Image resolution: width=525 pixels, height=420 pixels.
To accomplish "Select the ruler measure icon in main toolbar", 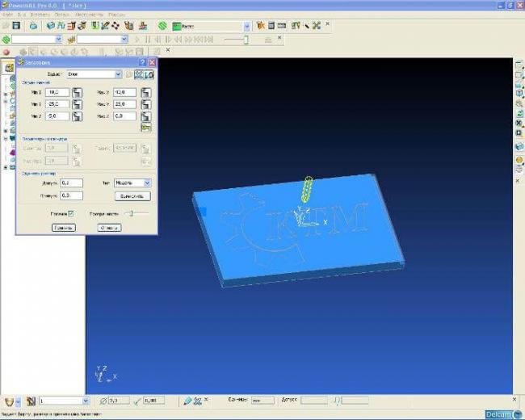I will point(282,26).
